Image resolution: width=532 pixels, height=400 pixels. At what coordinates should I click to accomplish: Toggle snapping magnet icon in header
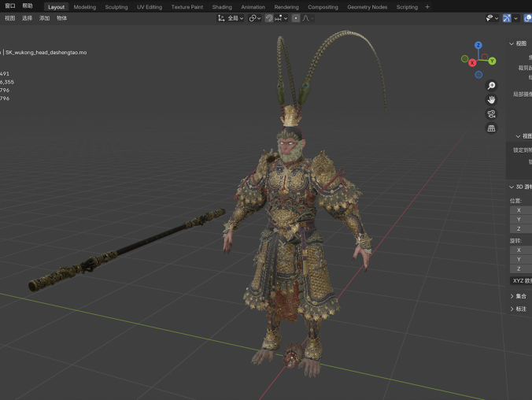point(269,18)
